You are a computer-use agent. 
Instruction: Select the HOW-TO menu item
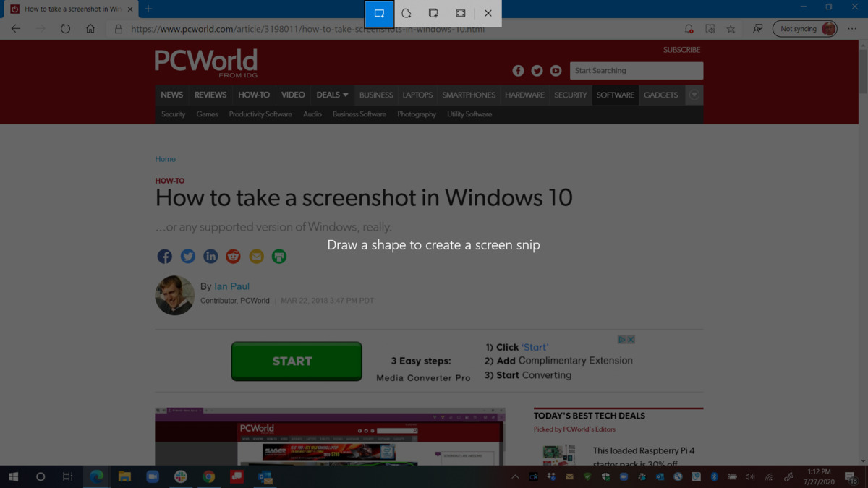click(254, 95)
